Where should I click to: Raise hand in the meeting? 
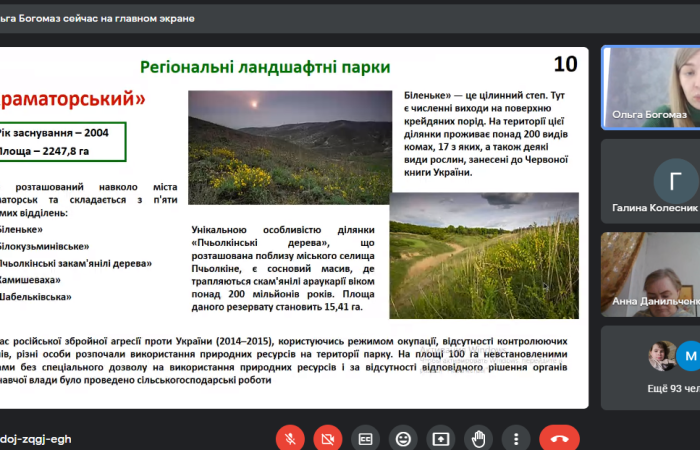coord(478,438)
